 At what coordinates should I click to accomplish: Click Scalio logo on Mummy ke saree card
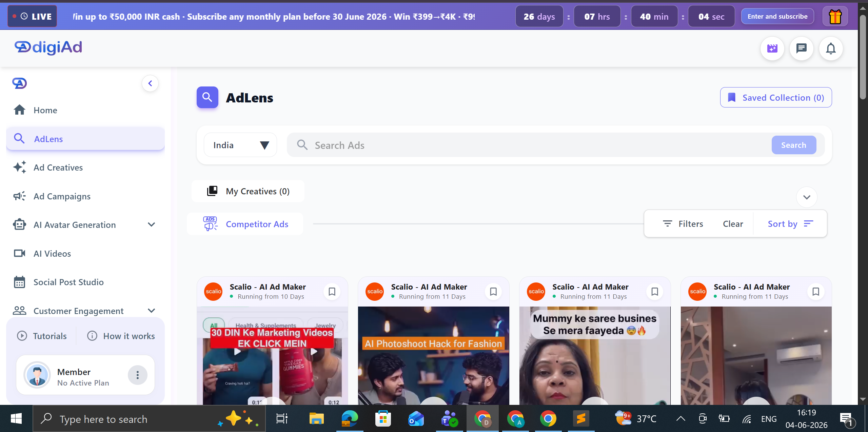click(x=536, y=292)
